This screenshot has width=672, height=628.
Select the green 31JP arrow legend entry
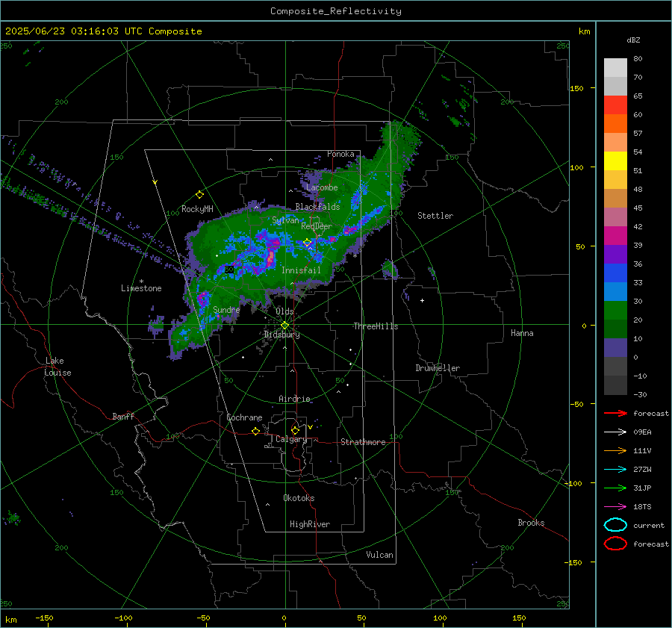615,488
